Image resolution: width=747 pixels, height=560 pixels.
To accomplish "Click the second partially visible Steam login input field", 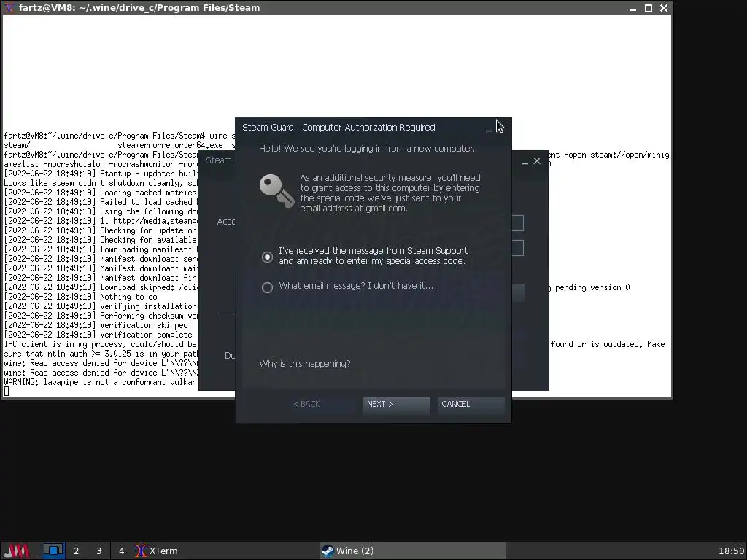I will (518, 248).
